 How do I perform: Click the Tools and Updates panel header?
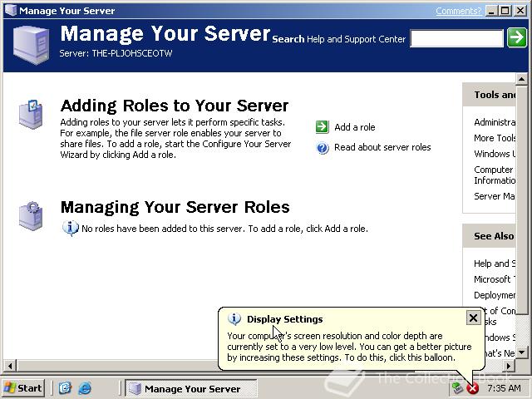pos(490,95)
